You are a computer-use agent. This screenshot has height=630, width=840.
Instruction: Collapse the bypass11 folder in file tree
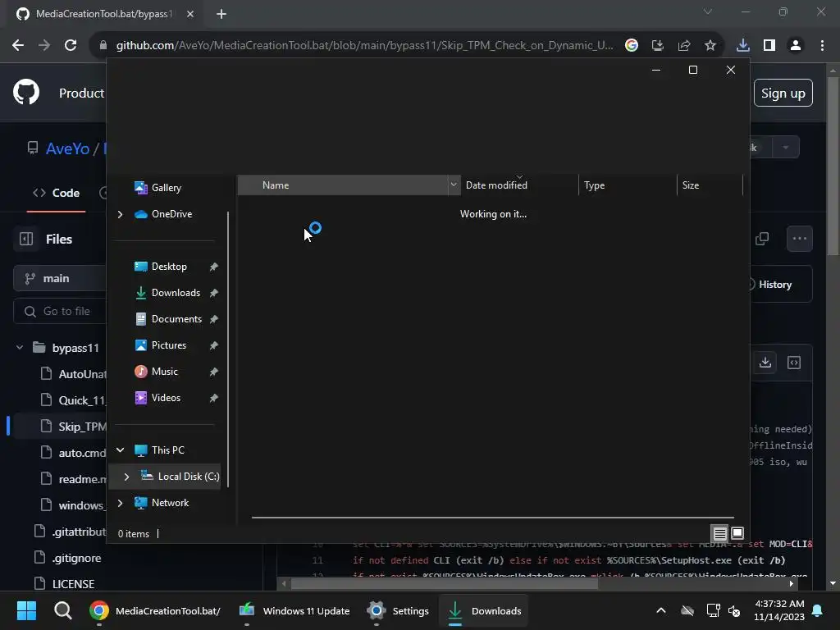(20, 348)
